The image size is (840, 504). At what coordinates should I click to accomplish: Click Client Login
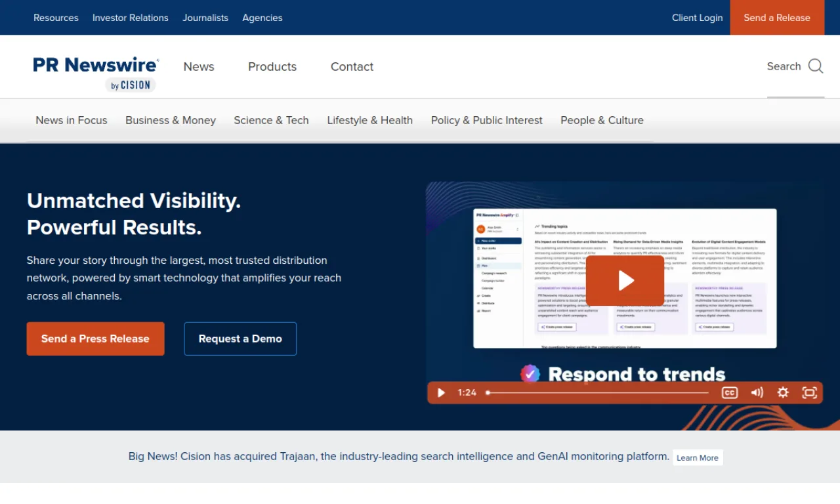coord(697,18)
